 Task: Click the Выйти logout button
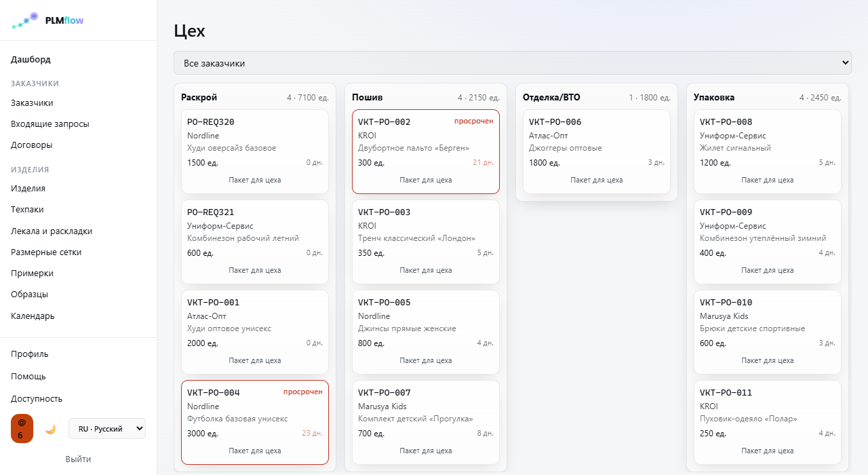79,459
